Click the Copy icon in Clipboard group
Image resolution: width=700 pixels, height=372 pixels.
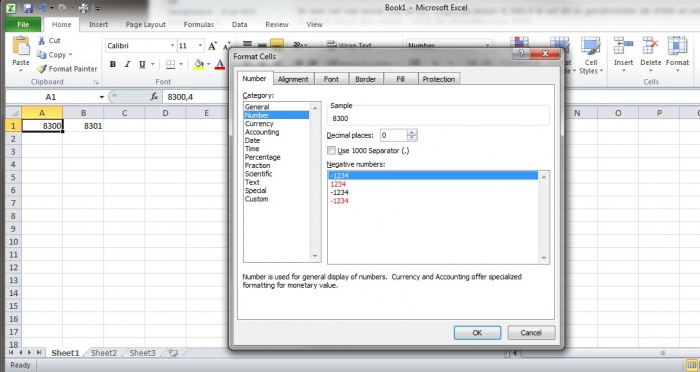coord(41,54)
